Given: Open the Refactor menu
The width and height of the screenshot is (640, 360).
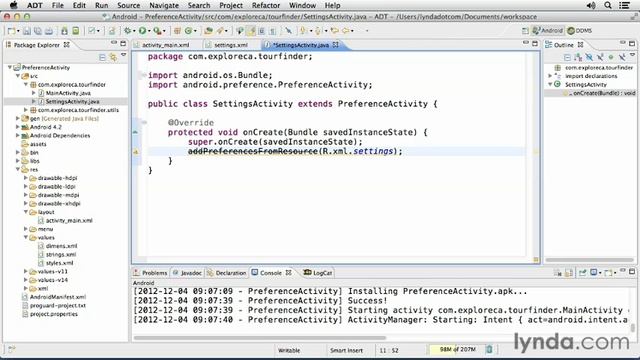Looking at the screenshot, I should tap(266, 5).
